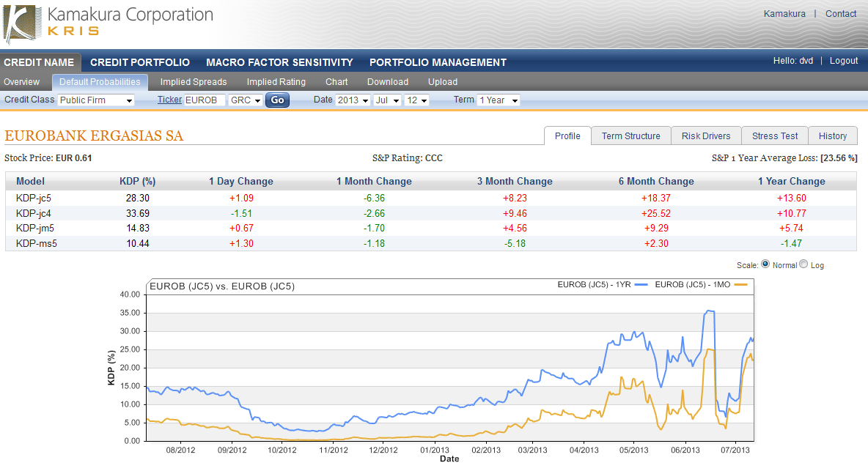Switch to the Stress Test tab
Screen dimensions: 868x471
[775, 136]
